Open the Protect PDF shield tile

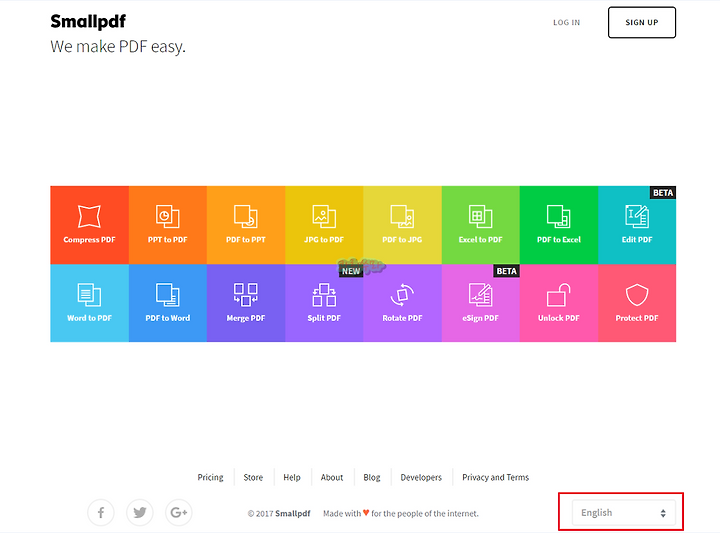point(637,303)
